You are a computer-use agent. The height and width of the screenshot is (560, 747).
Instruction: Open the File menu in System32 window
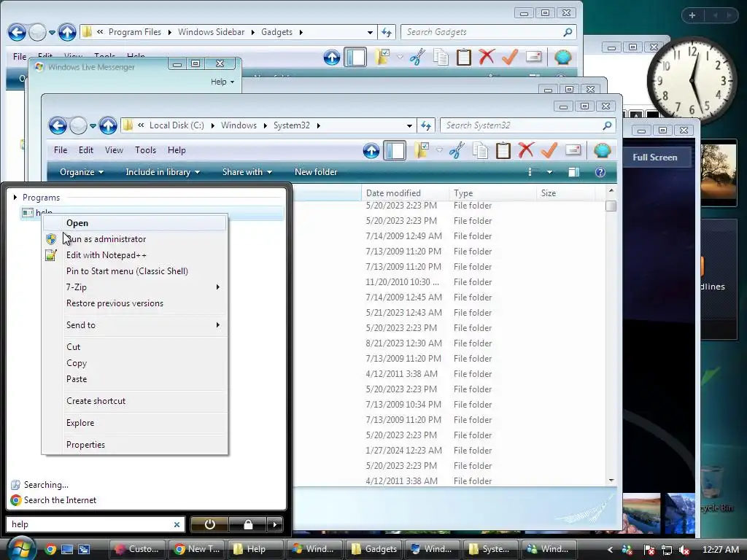click(61, 150)
